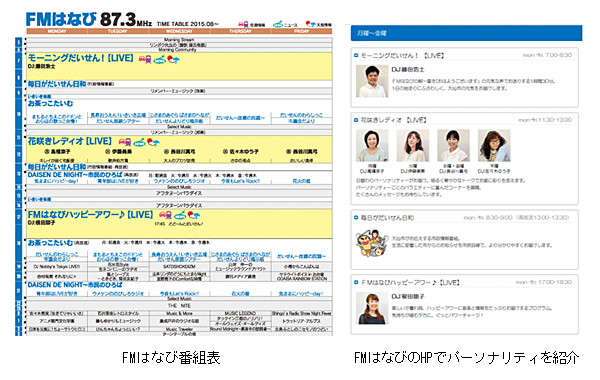The image size is (600, 380).
Task: Click the MUSIC LEGEND cell in the timetable
Action: pyautogui.click(x=240, y=313)
